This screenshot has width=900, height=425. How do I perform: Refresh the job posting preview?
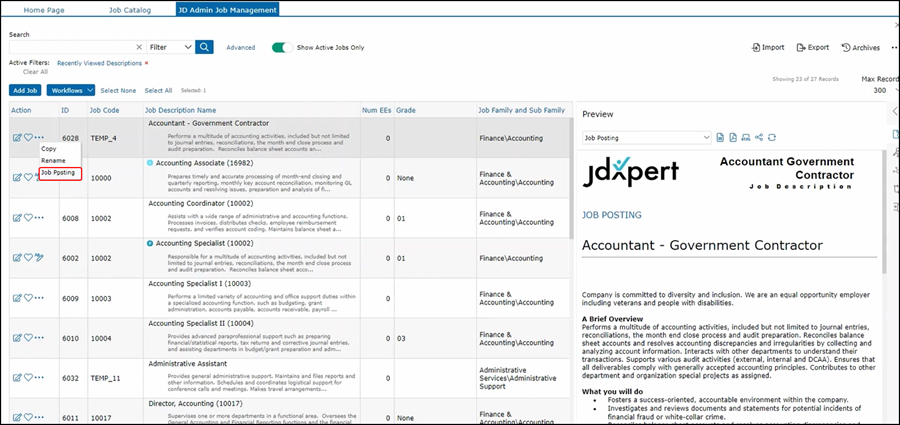point(772,136)
